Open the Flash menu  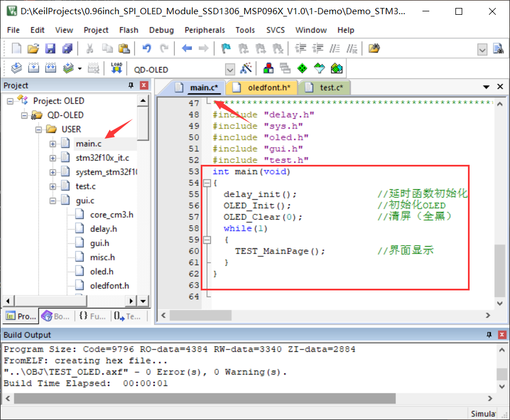[129, 30]
